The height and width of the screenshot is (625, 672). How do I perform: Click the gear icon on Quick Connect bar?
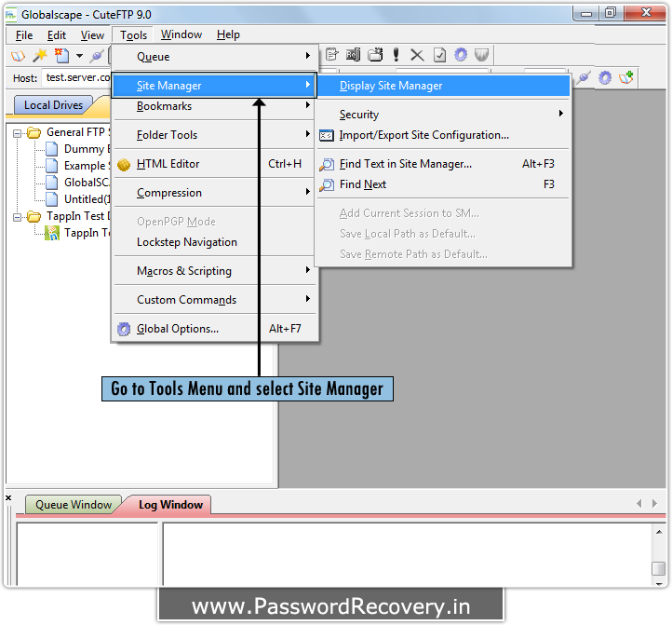[x=605, y=77]
